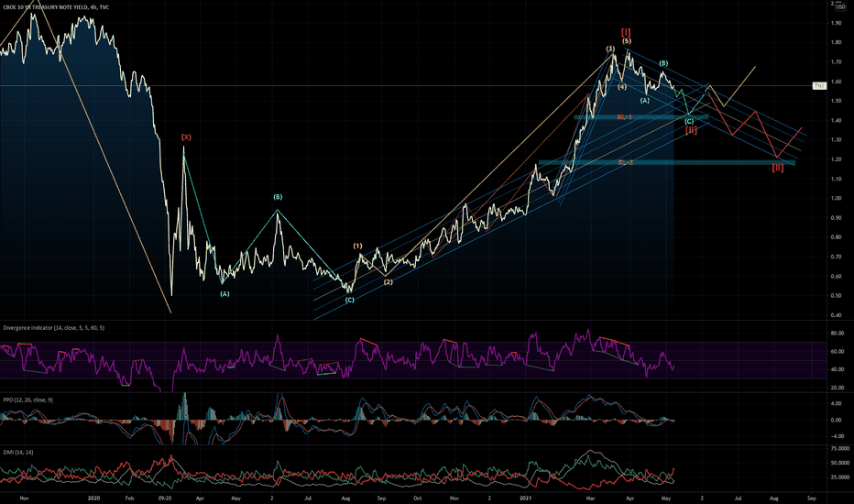Image resolution: width=854 pixels, height=504 pixels.
Task: Select the red [X] wave label
Action: tap(186, 137)
